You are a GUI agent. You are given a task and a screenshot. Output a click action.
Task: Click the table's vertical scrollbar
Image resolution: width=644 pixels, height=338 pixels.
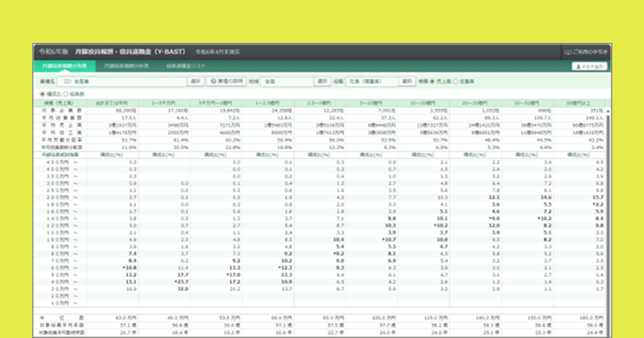click(x=608, y=215)
